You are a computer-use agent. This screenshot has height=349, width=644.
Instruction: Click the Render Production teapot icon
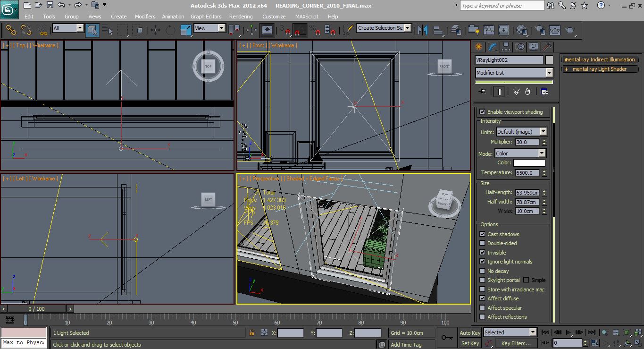570,30
